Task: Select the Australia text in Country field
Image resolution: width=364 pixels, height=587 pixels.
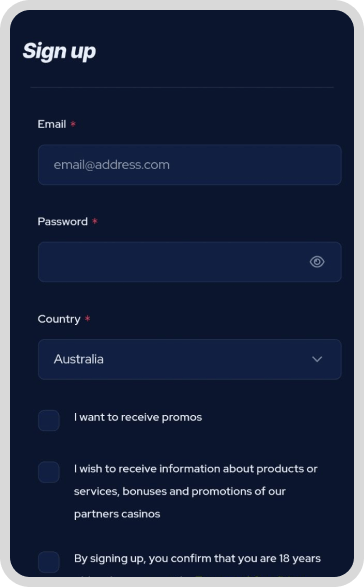Action: (x=79, y=359)
